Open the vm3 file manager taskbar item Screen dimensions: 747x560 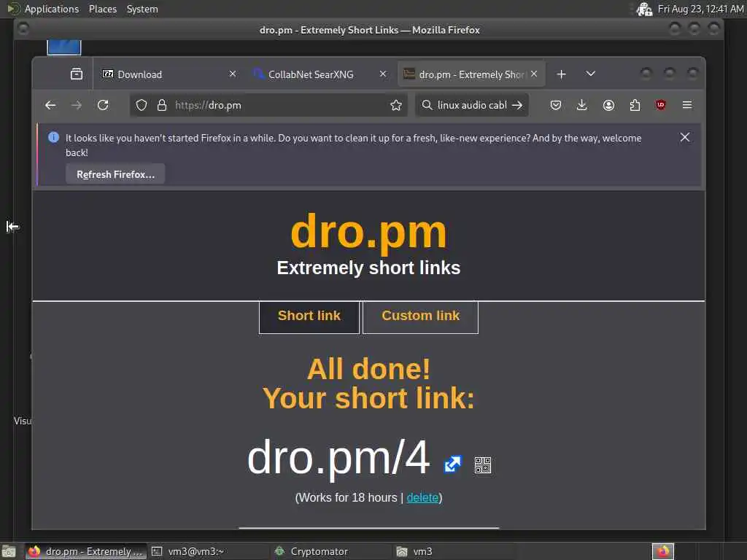(452, 551)
